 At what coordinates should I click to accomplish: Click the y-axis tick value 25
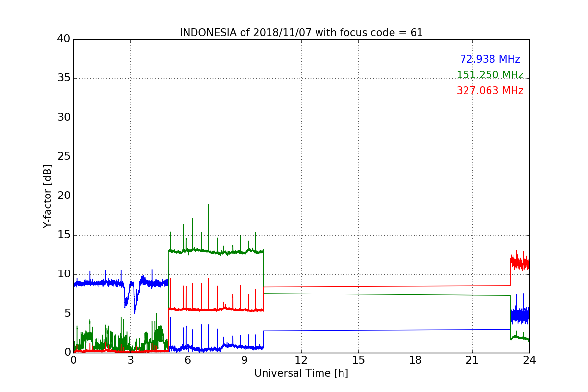[64, 157]
